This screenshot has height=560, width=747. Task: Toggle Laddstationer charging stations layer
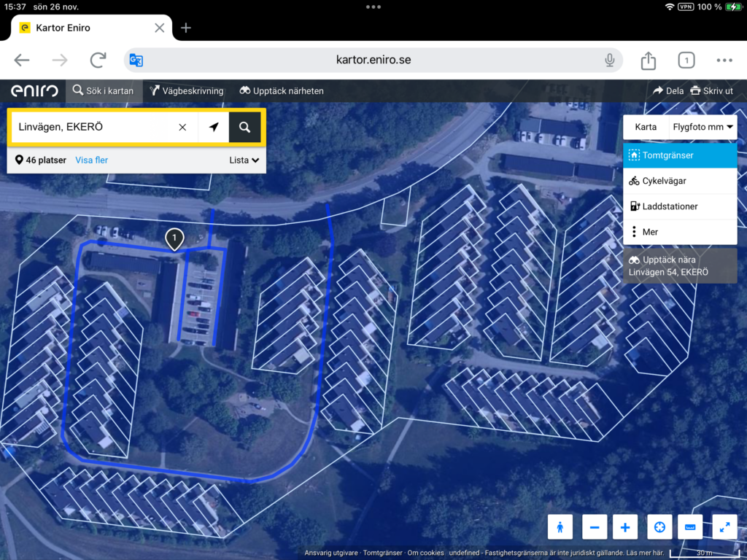[x=680, y=206]
